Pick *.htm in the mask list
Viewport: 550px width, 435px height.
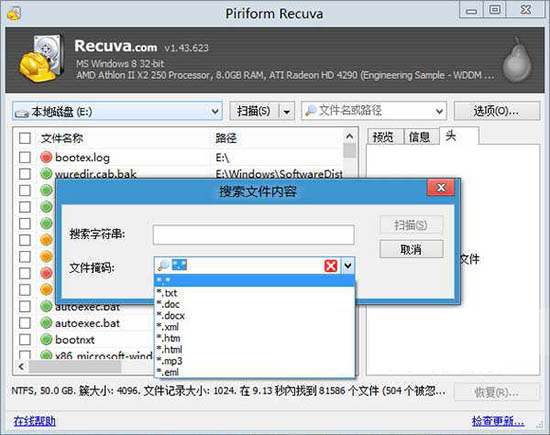click(x=255, y=338)
